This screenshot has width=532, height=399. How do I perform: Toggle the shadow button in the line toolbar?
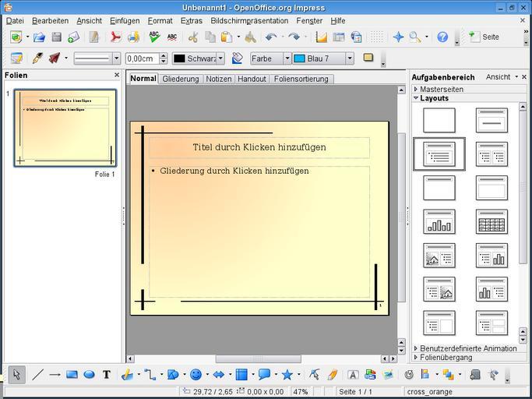click(368, 58)
